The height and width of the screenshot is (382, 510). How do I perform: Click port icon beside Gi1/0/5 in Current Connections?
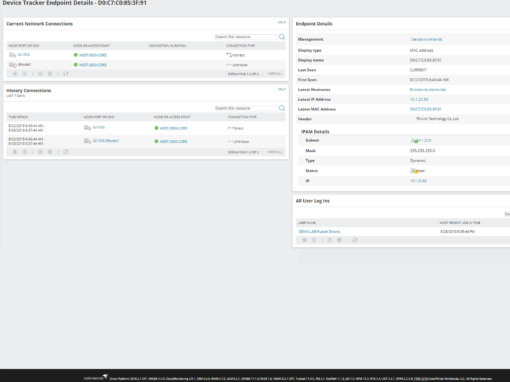[x=13, y=55]
